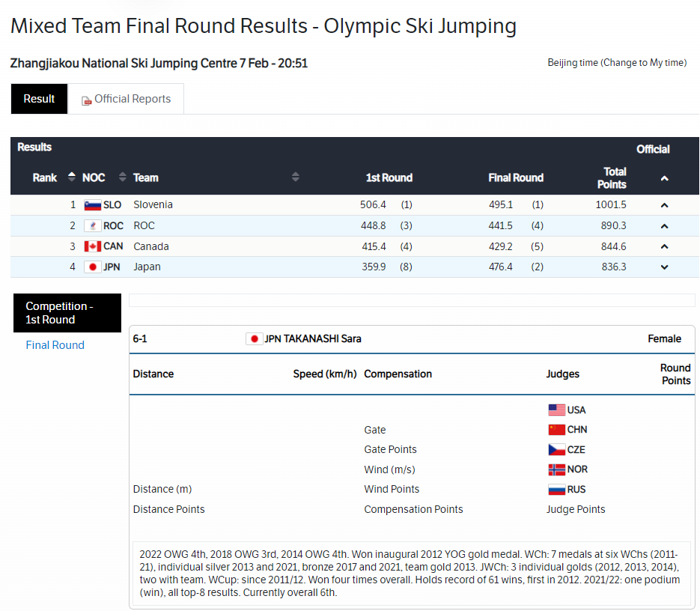Click the USA judge flag icon
The height and width of the screenshot is (611, 700).
(556, 410)
